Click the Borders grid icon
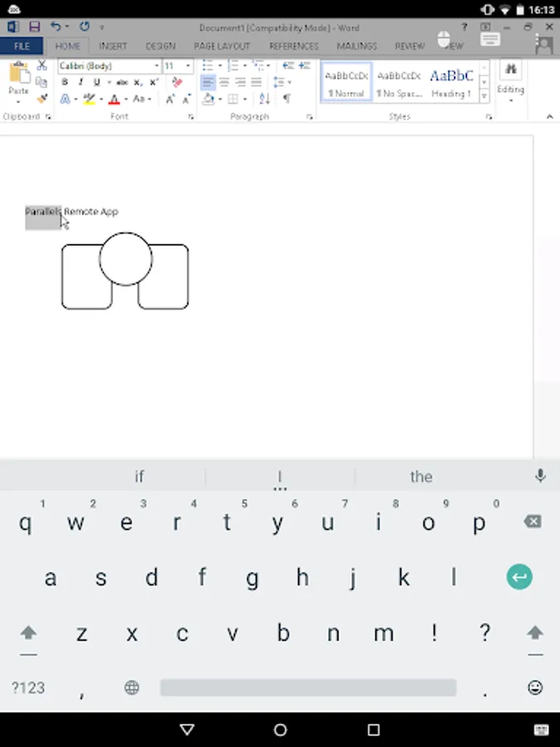This screenshot has height=747, width=560. (233, 99)
